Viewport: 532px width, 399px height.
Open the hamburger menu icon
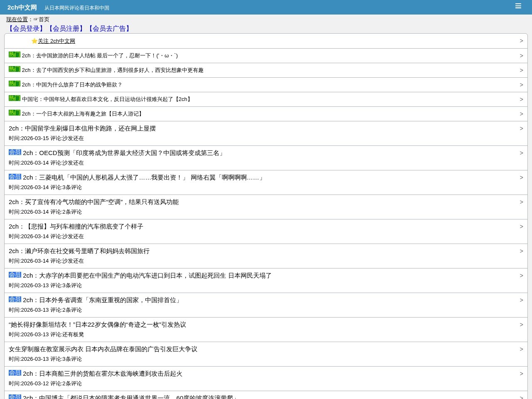point(518,6)
